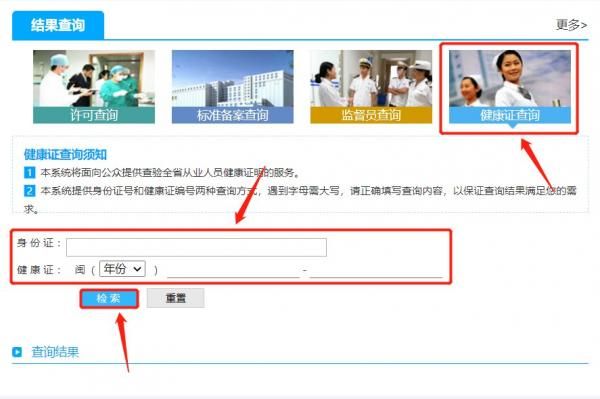
Task: Open the 许可查询 image tile
Action: [94, 87]
